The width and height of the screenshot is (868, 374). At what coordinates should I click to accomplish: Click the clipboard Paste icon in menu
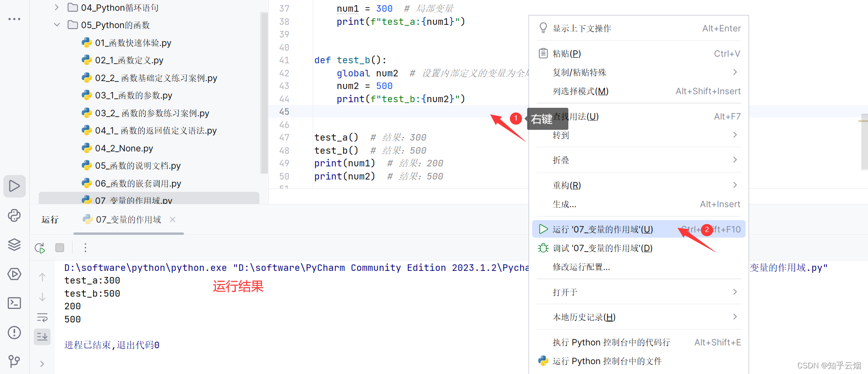pos(543,53)
